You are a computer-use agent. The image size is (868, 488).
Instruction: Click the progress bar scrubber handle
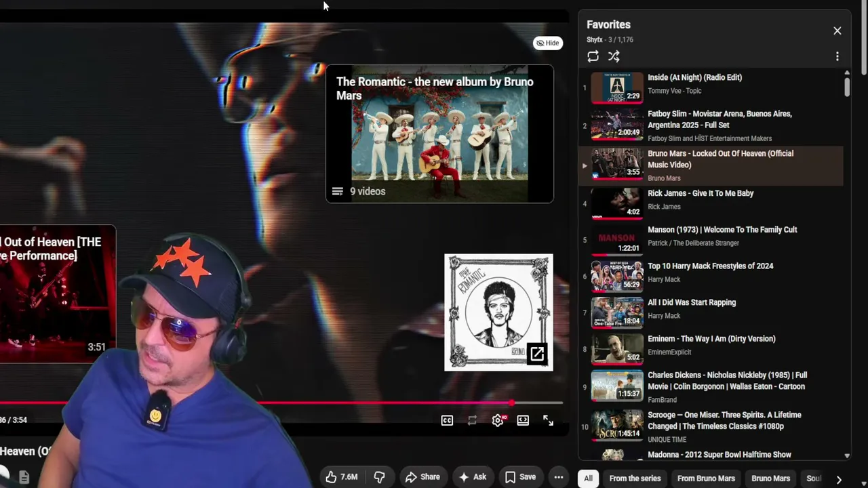(x=511, y=403)
